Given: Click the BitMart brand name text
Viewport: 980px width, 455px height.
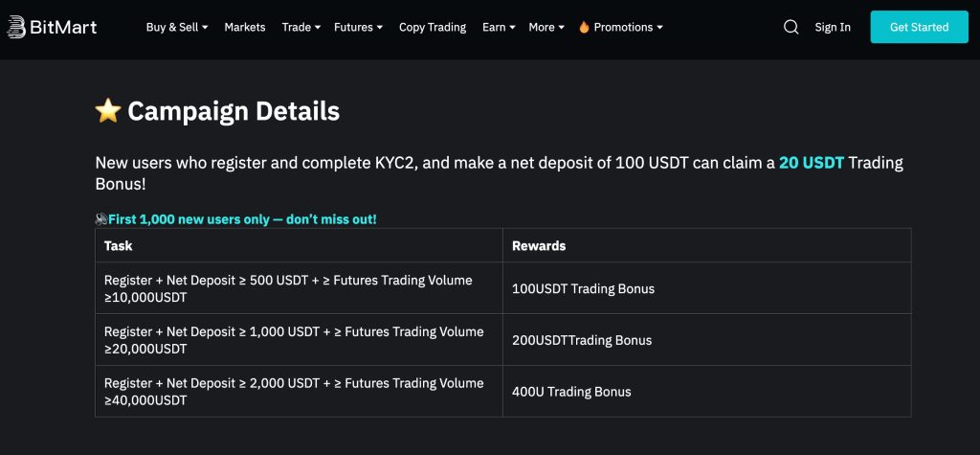Looking at the screenshot, I should point(63,27).
